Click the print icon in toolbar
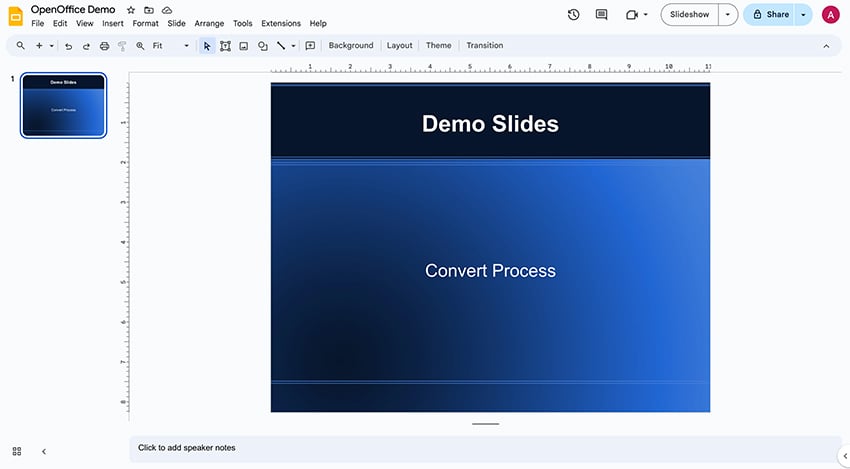850x469 pixels. [104, 46]
